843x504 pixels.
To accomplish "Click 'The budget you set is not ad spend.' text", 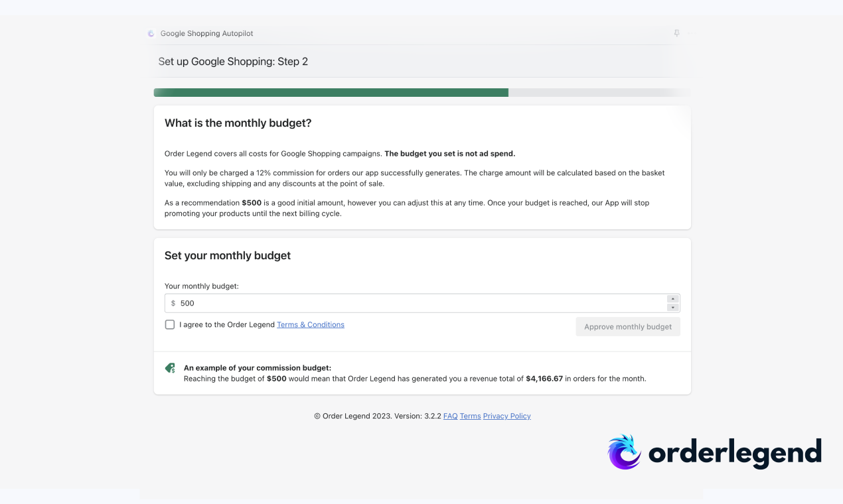I will pyautogui.click(x=450, y=154).
